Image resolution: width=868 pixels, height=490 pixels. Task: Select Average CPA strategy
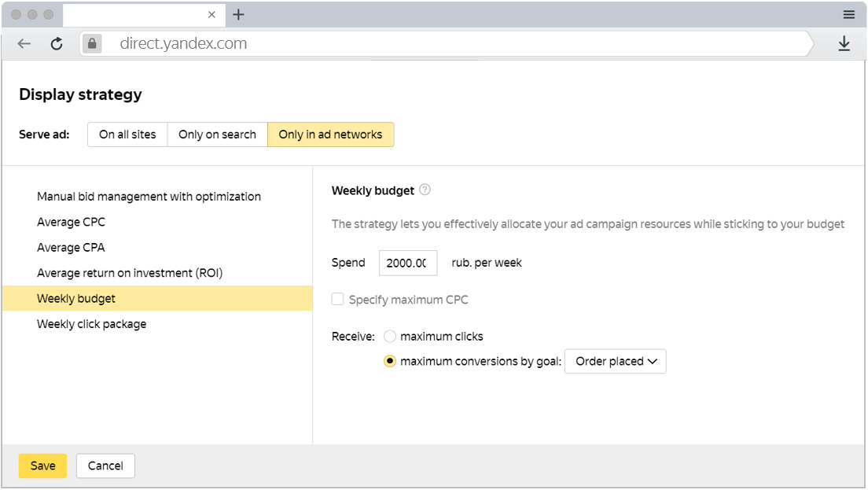tap(71, 248)
